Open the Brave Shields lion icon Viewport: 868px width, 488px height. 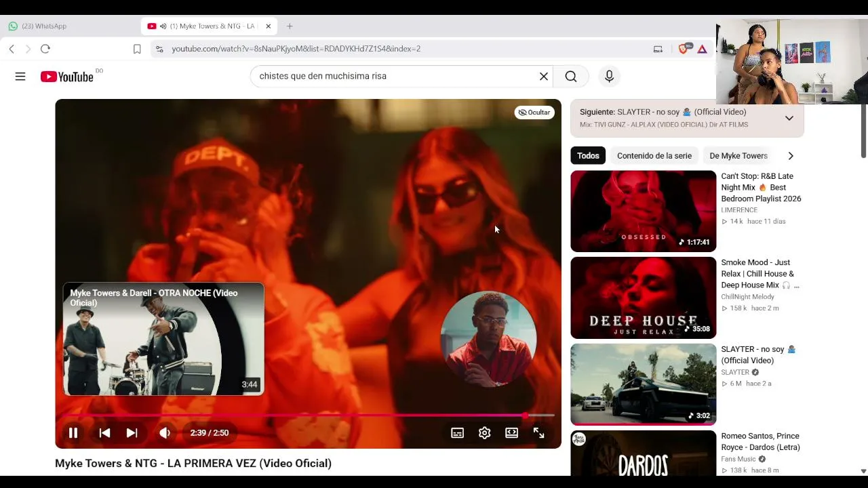684,49
